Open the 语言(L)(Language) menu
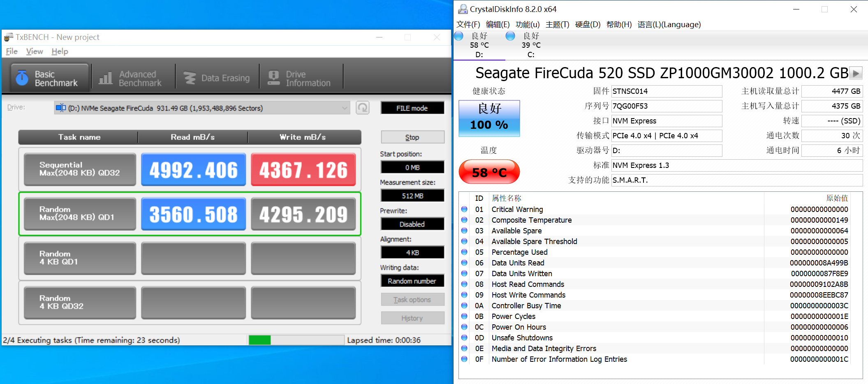Viewport: 868px width, 384px height. [669, 25]
